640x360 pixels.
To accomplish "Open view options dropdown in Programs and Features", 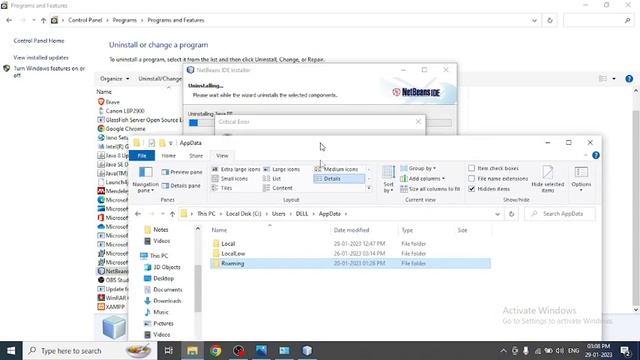I will point(614,79).
